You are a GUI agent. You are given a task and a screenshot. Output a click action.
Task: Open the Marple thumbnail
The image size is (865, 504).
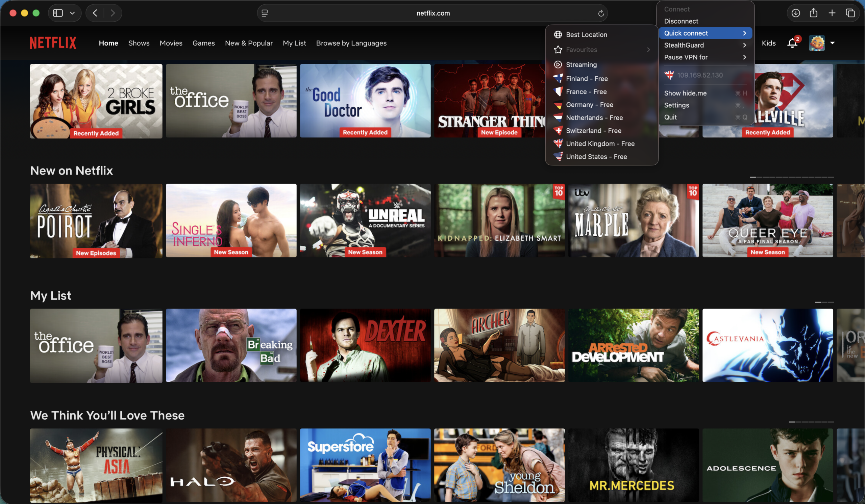(x=634, y=220)
